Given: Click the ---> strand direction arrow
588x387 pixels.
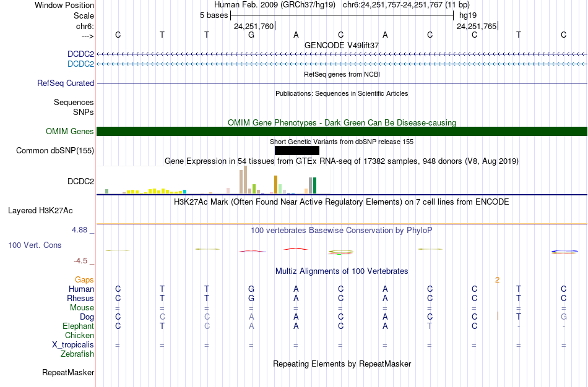Looking at the screenshot, I should click(88, 36).
